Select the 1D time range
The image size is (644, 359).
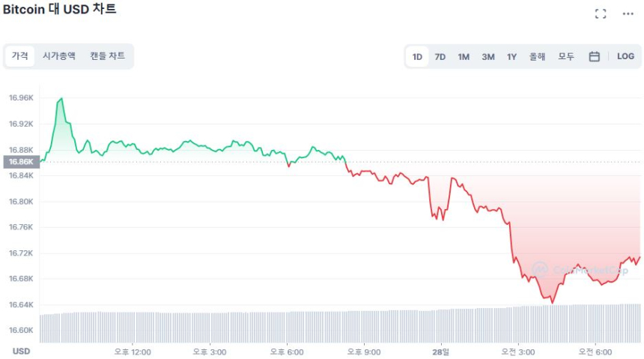[x=417, y=56]
